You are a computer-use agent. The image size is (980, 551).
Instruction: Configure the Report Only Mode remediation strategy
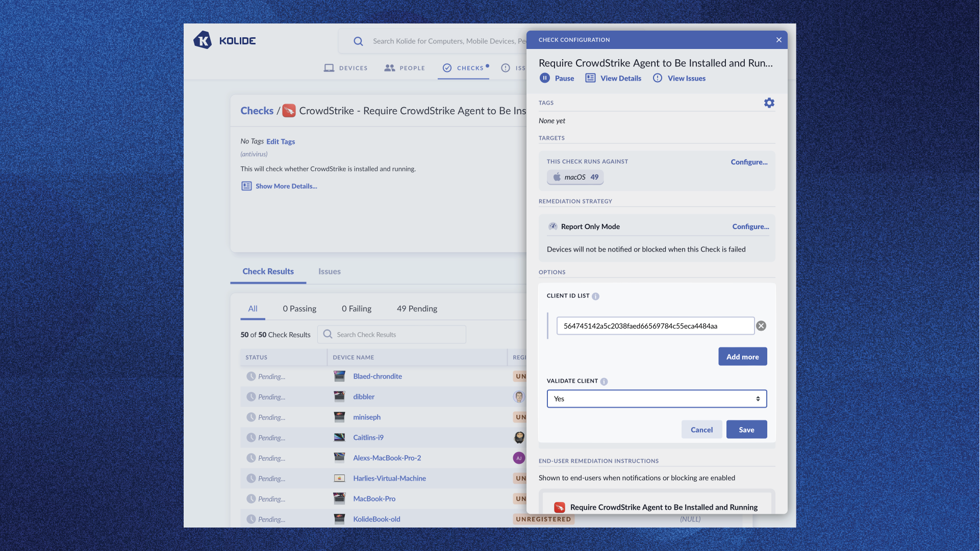[x=750, y=227]
